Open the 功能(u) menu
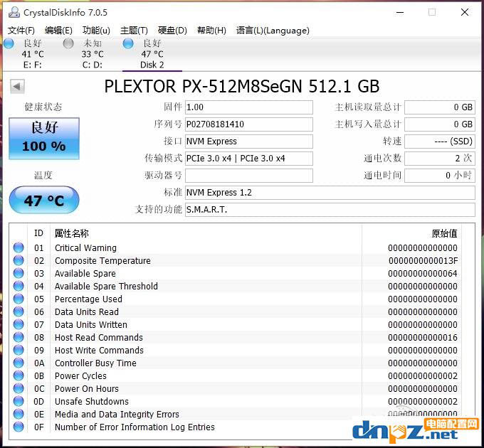The image size is (484, 448). (96, 30)
